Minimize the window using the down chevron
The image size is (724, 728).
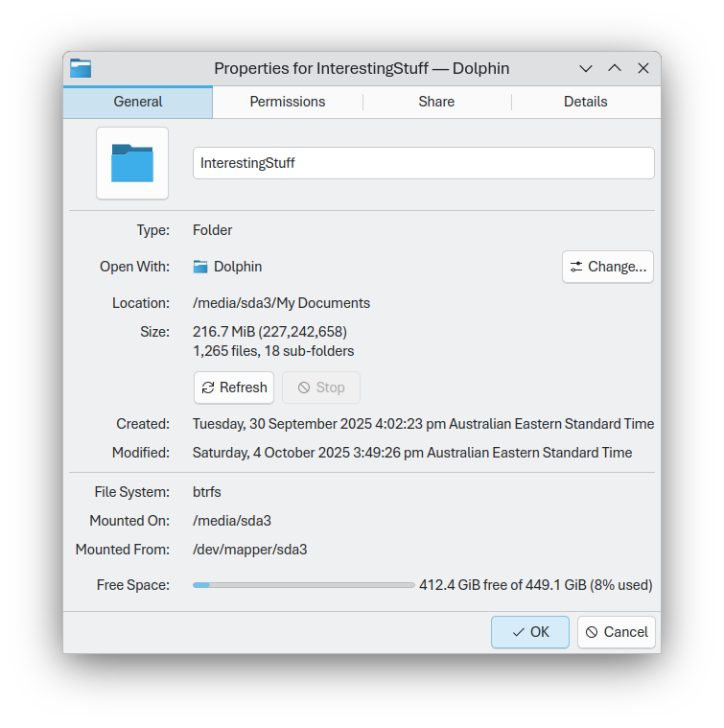(586, 68)
